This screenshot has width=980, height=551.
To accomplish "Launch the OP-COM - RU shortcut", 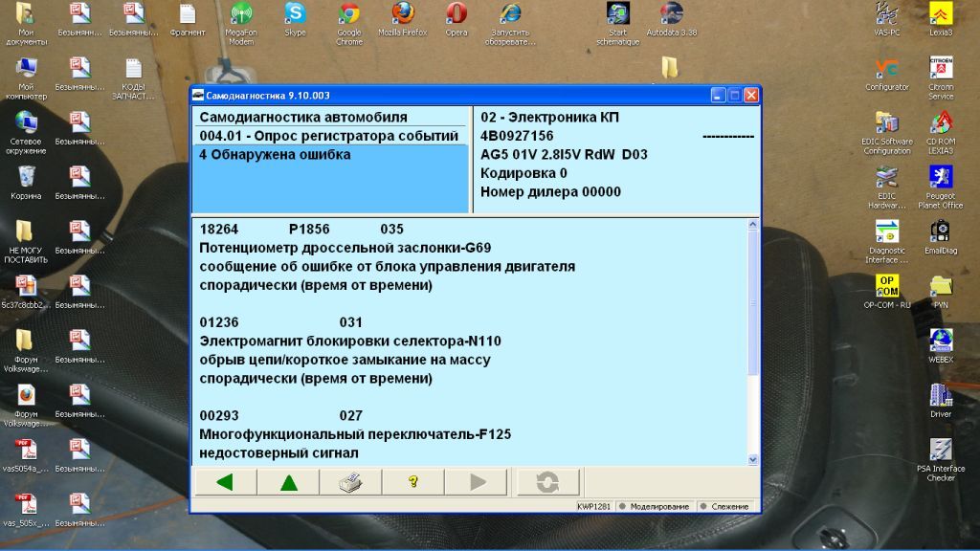I will [887, 292].
